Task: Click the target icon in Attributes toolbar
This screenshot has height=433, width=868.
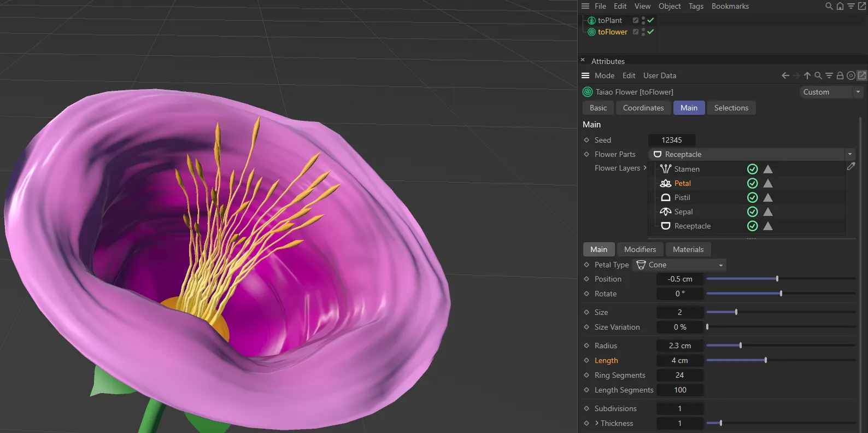Action: (x=851, y=75)
